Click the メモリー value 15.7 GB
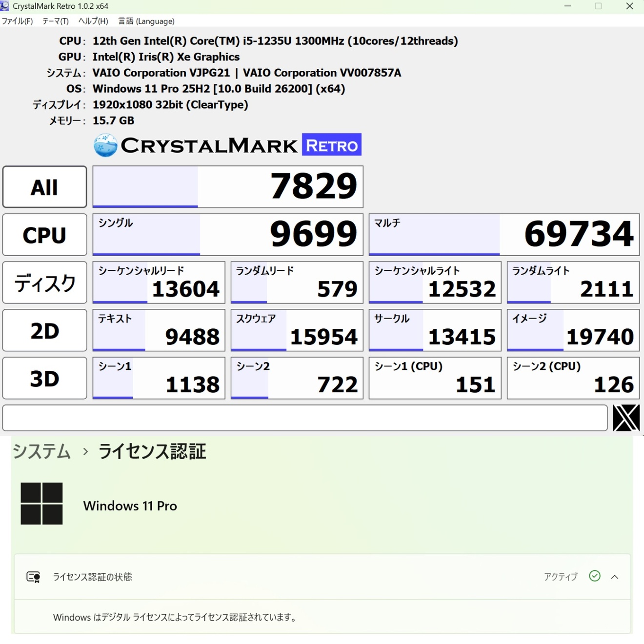The width and height of the screenshot is (644, 644). tap(113, 121)
